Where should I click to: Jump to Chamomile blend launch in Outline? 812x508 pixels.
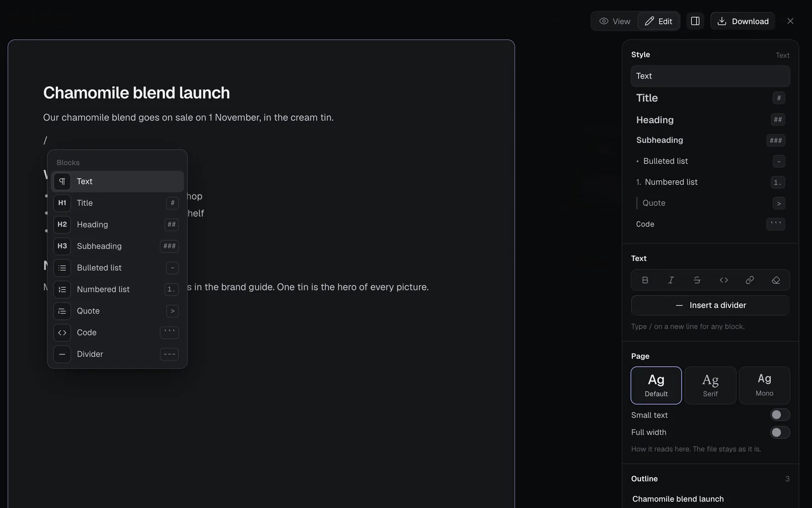click(x=678, y=499)
